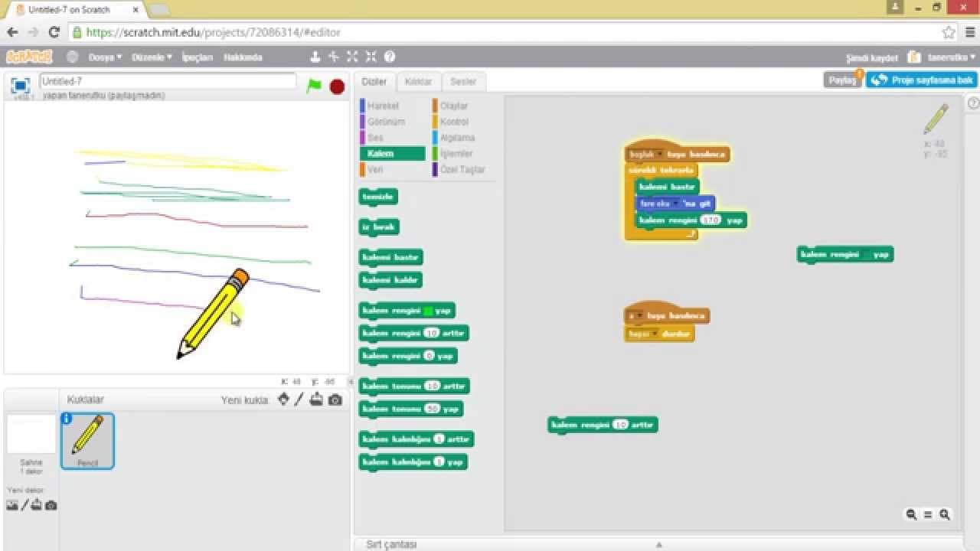The height and width of the screenshot is (551, 980).
Task: Click the Paylaş button
Action: point(843,80)
